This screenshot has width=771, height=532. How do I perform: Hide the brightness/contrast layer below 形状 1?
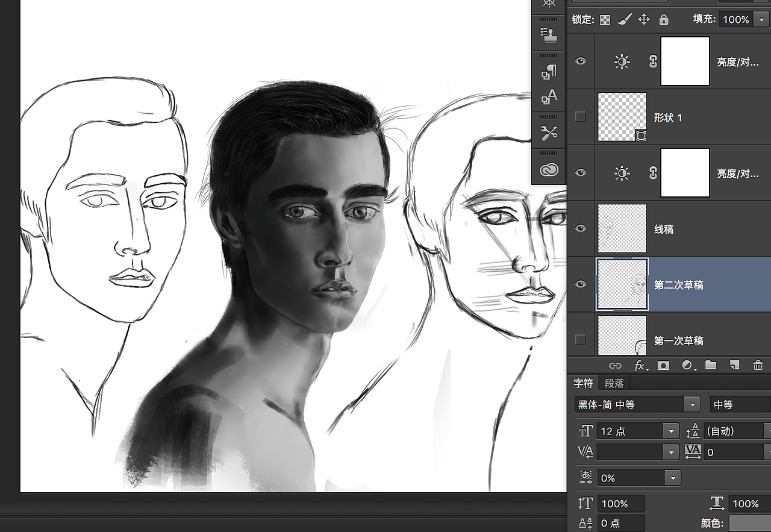[581, 173]
